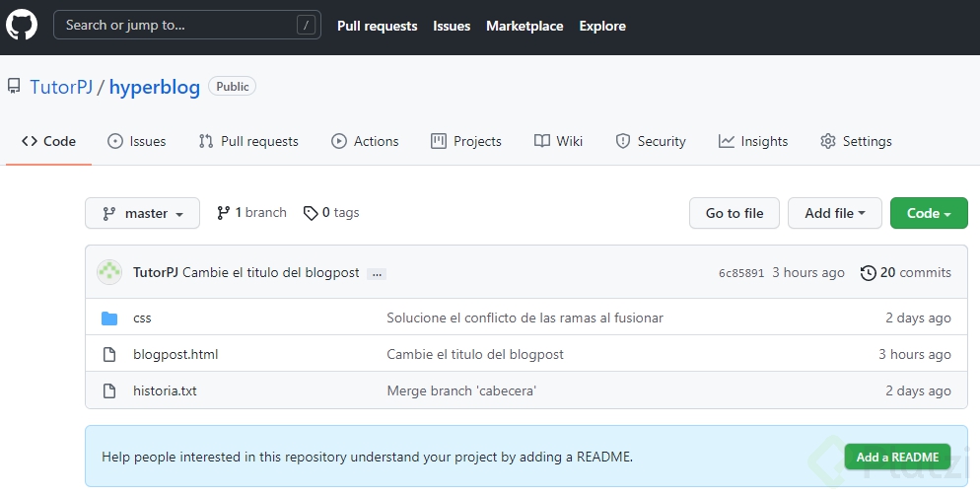Click the slash shortcut key icon in search
The height and width of the screenshot is (495, 980).
click(x=306, y=25)
